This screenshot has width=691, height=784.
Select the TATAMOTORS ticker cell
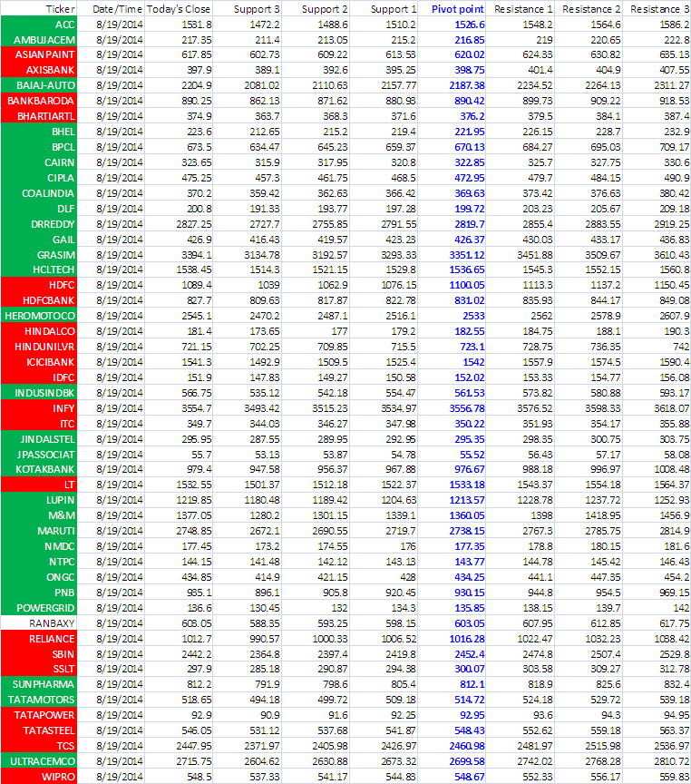click(x=39, y=700)
